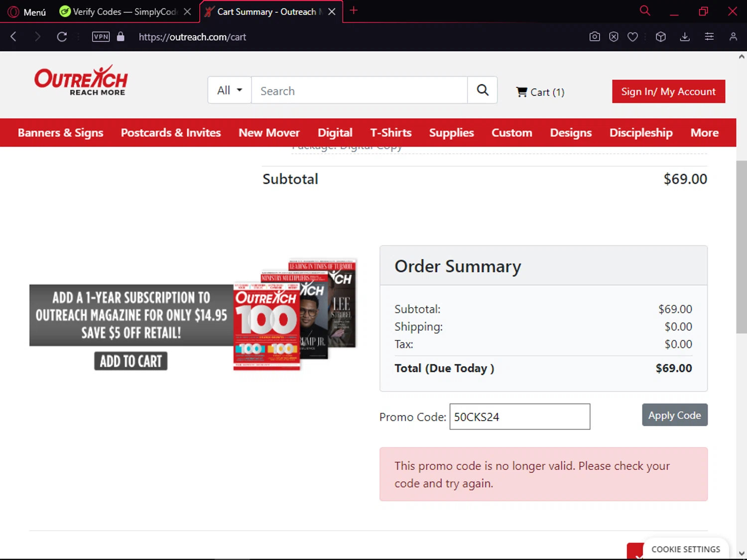Viewport: 747px width, 560px height.
Task: Click the Total (Due Today) label
Action: (x=444, y=368)
